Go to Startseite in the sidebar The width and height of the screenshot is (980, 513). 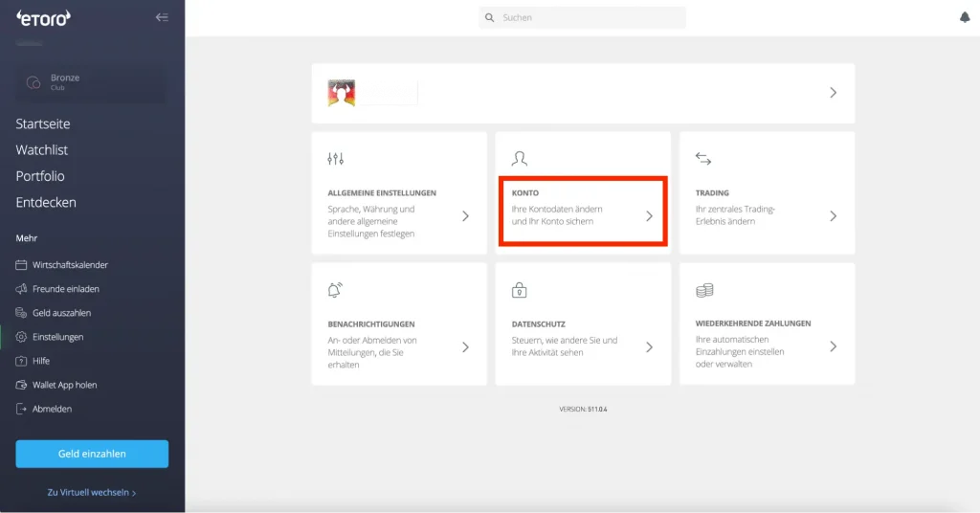(43, 124)
